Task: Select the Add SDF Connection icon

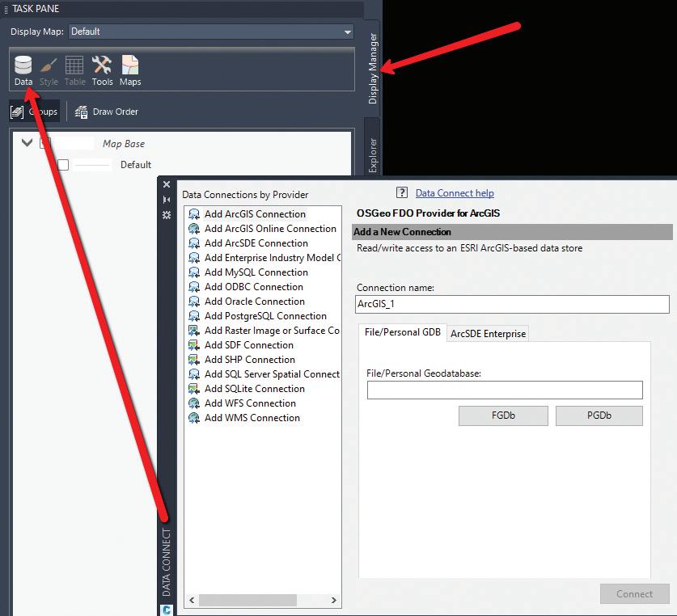Action: 194,345
